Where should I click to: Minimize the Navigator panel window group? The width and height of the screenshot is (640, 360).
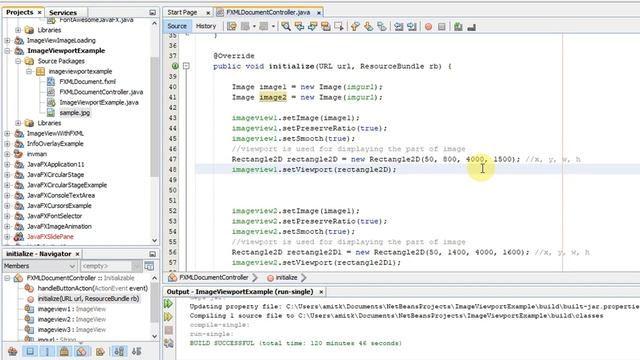(153, 253)
